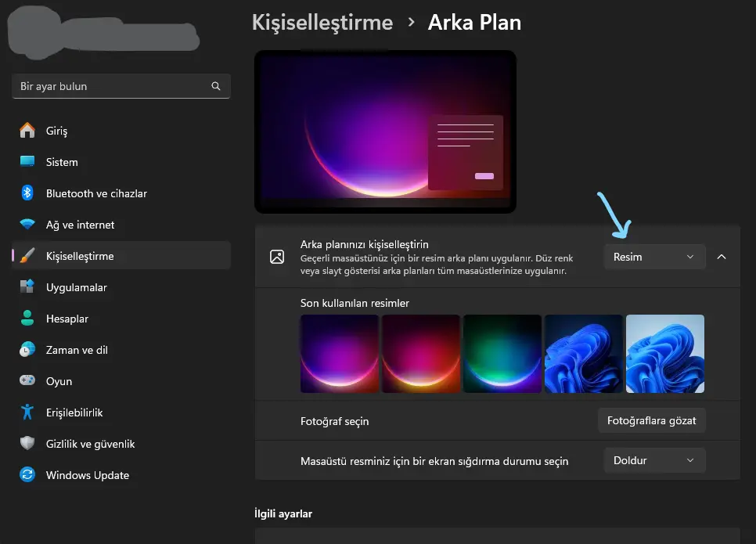The image size is (756, 544).
Task: Go to Bluetooth ve cihazlar
Action: pos(121,193)
